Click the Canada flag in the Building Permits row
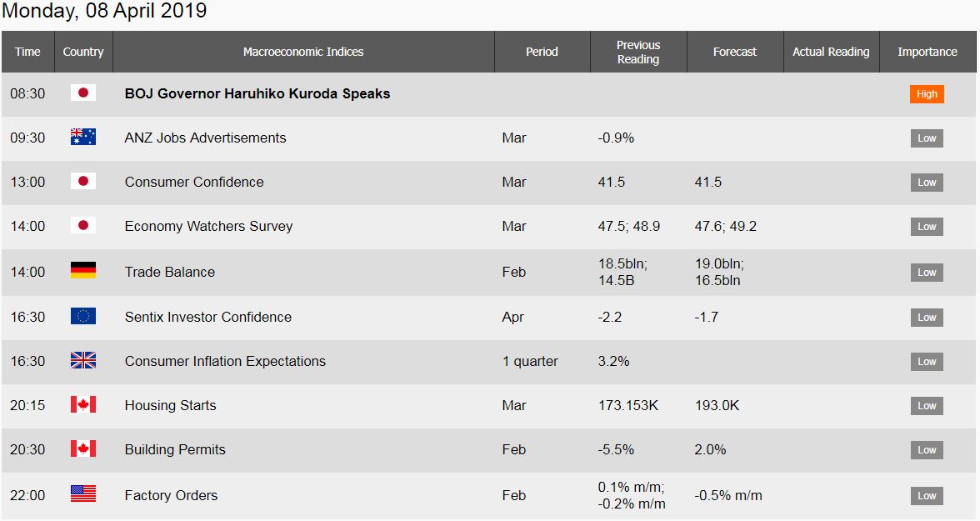980x521 pixels. click(83, 449)
